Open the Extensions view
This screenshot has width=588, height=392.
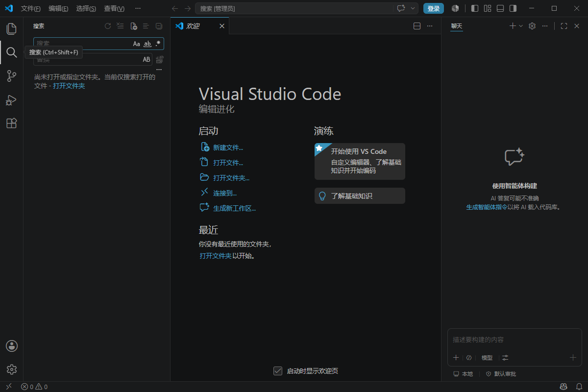[x=11, y=123]
